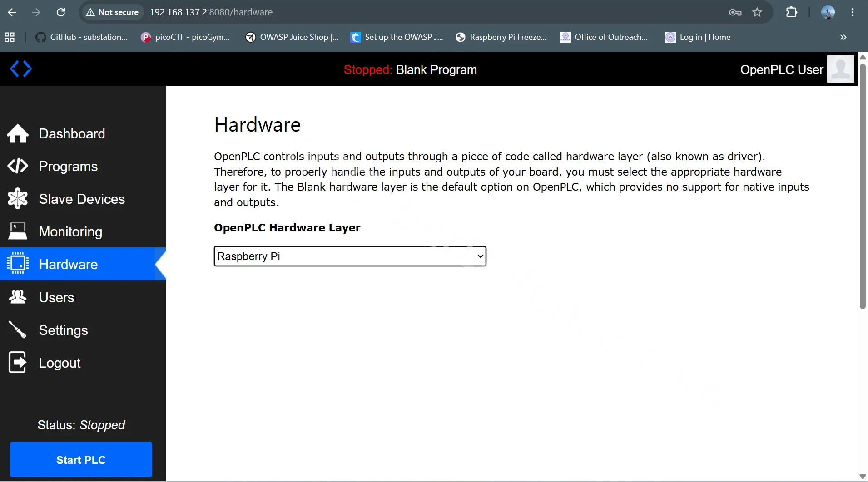Click the Programs code-brackets icon

(18, 166)
